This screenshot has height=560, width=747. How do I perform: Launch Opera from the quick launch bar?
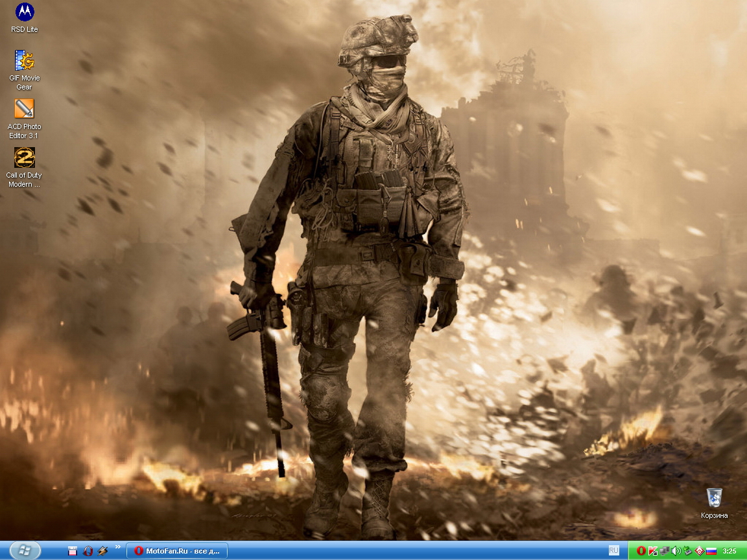point(88,551)
